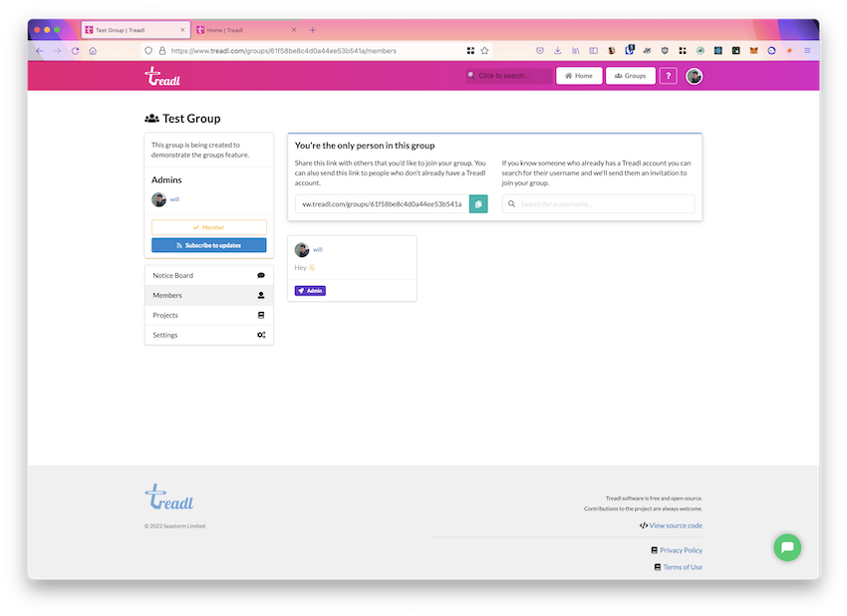
Task: Open the QR grid icon in address bar
Action: [x=470, y=51]
